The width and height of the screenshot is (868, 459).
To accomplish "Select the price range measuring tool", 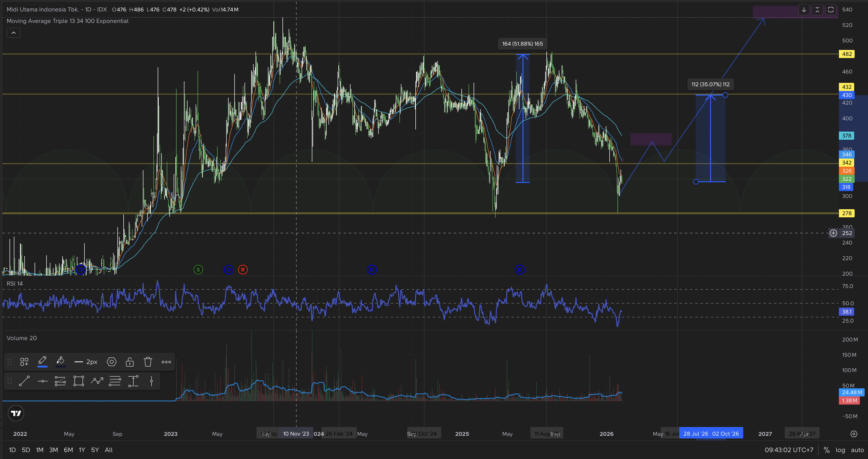I will tap(133, 381).
